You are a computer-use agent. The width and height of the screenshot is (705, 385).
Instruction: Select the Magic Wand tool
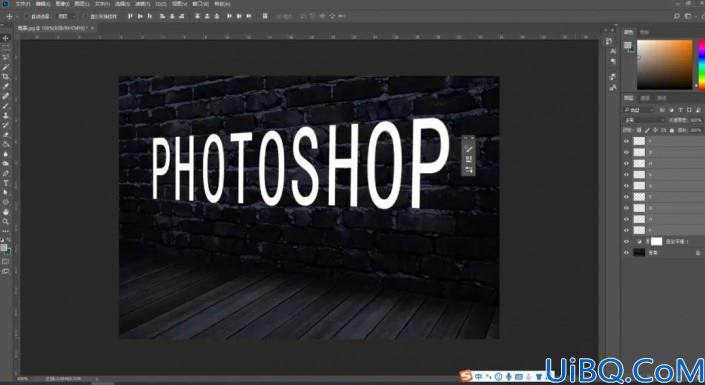[x=6, y=67]
